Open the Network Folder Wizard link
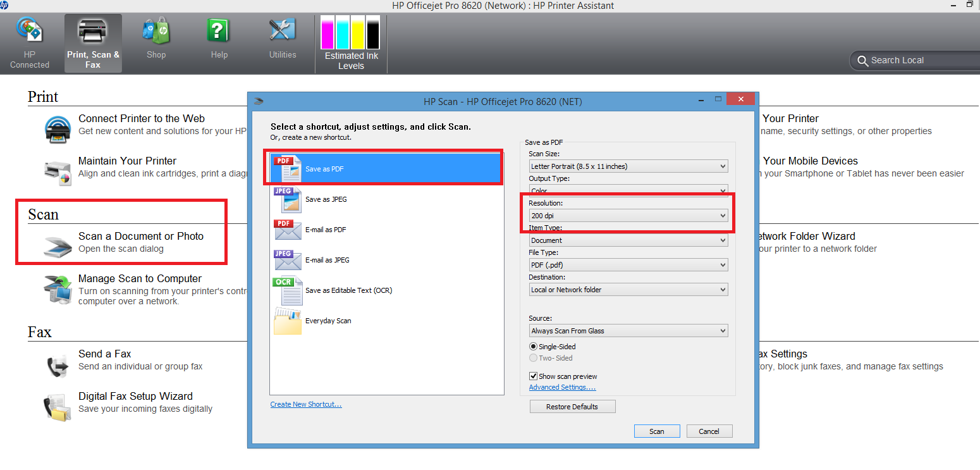980x470 pixels. [807, 236]
